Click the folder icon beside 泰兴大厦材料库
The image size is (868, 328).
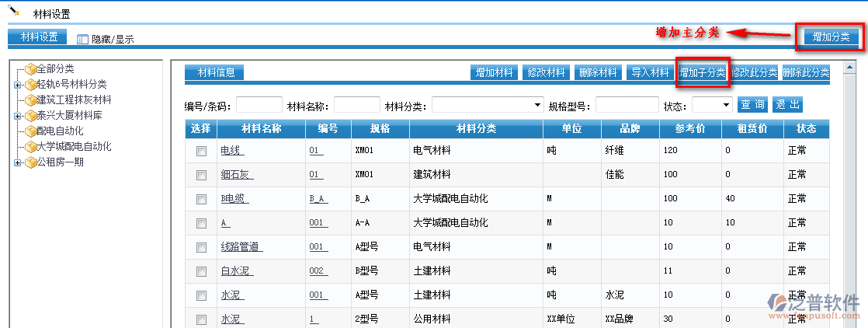pyautogui.click(x=30, y=116)
